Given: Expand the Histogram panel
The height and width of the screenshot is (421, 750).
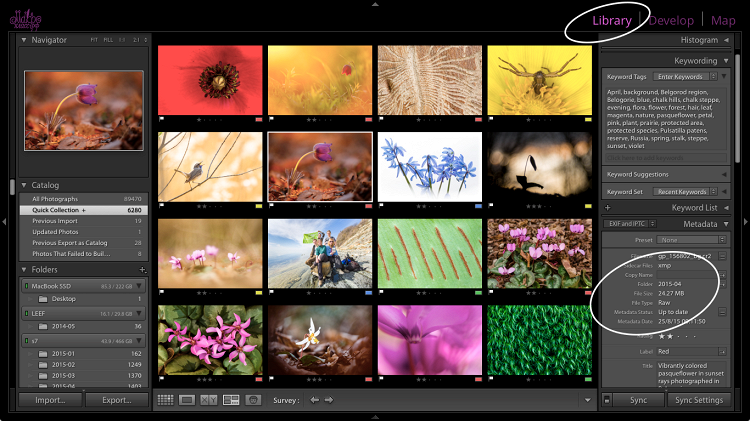Looking at the screenshot, I should click(x=726, y=40).
